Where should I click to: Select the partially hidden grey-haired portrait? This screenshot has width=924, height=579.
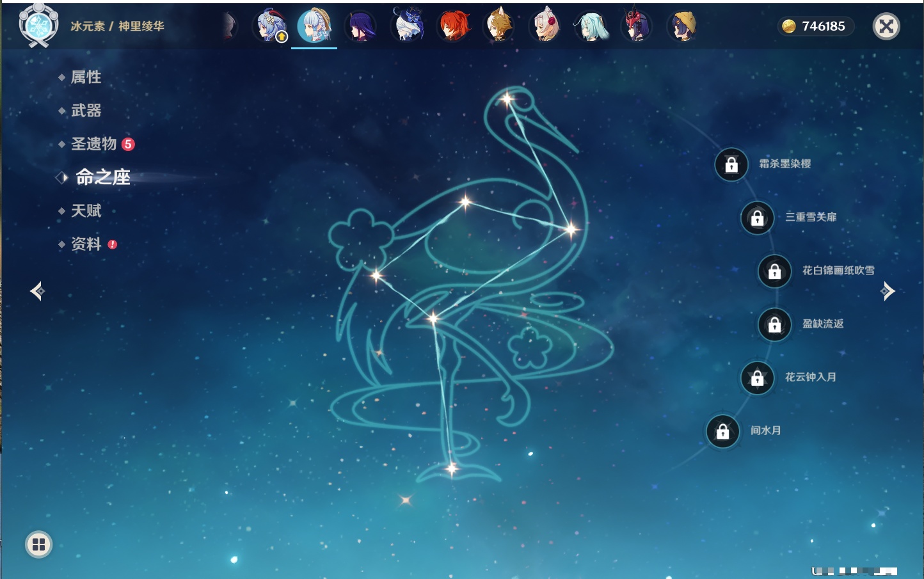(228, 26)
